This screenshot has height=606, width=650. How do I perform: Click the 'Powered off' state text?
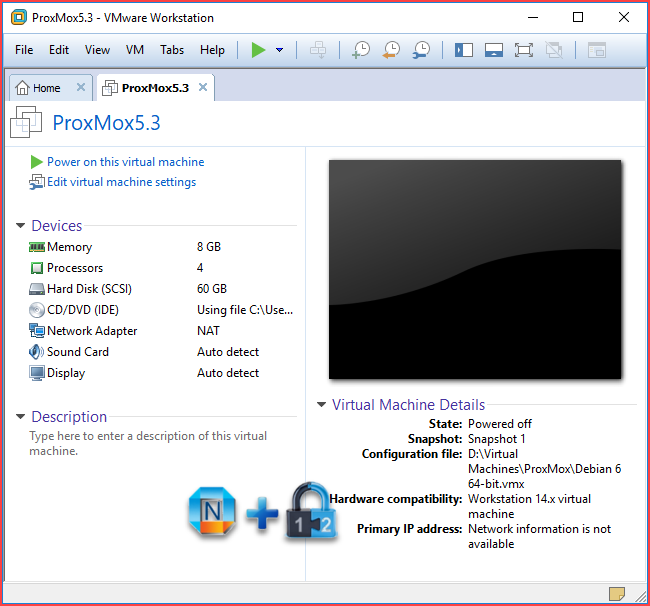coord(500,424)
